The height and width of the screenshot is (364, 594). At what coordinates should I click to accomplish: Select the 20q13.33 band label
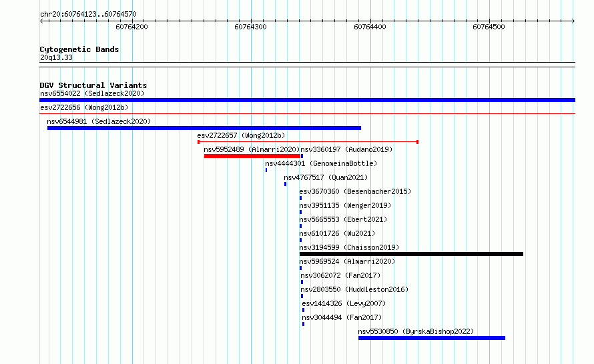(x=56, y=57)
